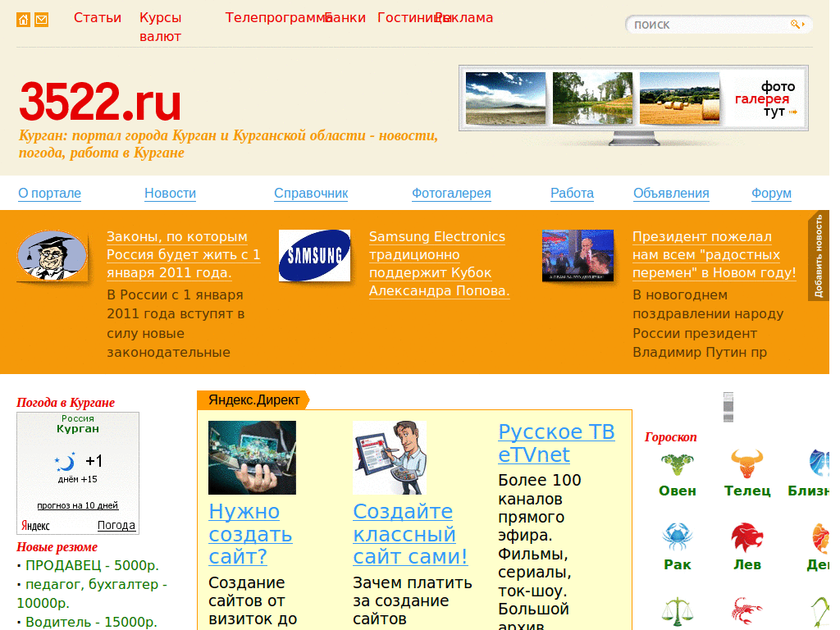Open the Статьи menu item
840x630 pixels.
[x=98, y=18]
